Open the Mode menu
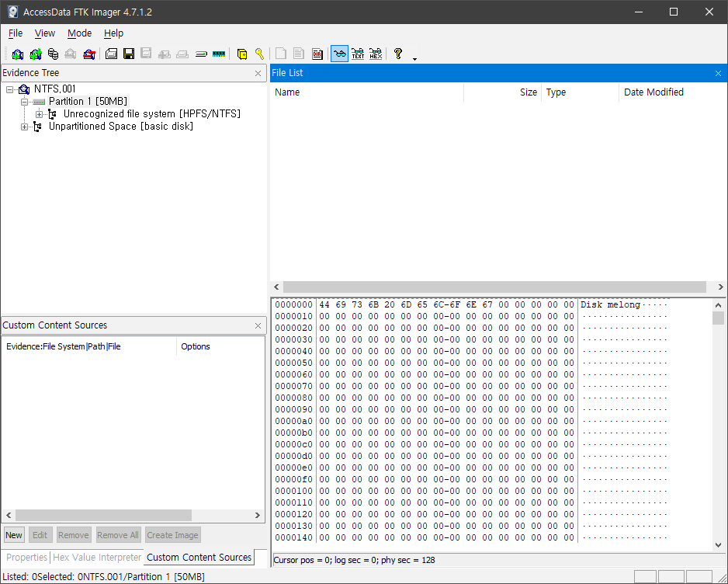The image size is (728, 584). pos(79,33)
